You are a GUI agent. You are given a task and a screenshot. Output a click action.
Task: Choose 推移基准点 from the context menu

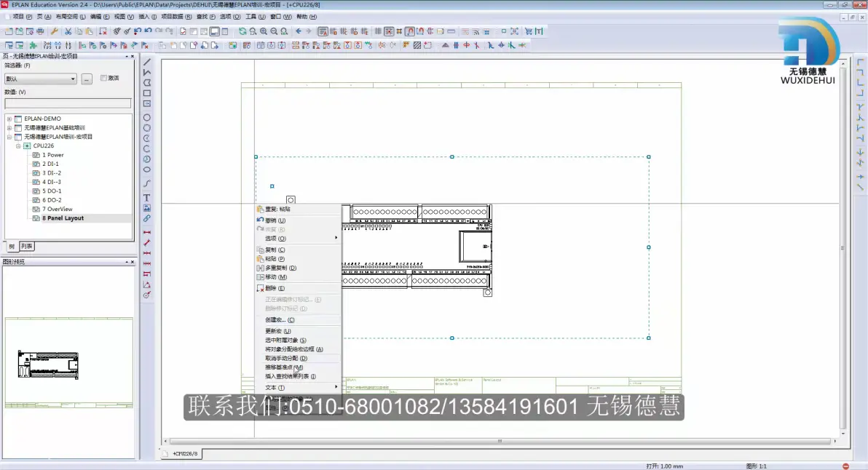[x=298, y=367]
